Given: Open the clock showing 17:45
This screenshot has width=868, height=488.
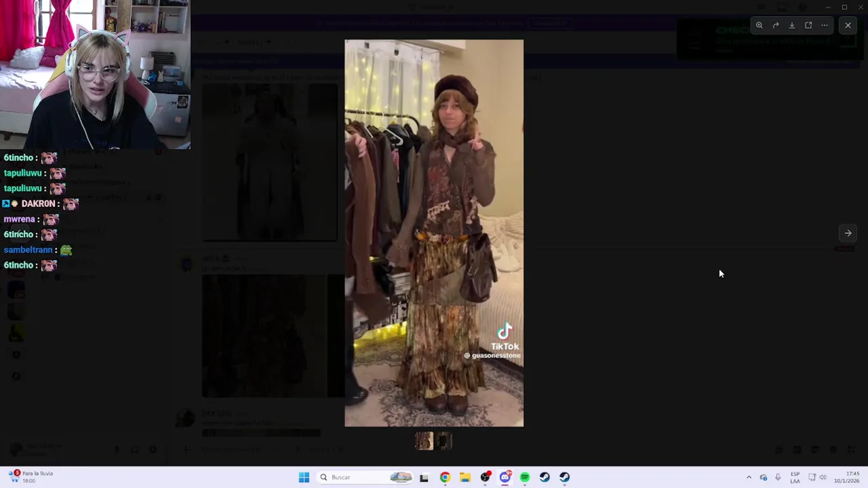Looking at the screenshot, I should pos(846,477).
